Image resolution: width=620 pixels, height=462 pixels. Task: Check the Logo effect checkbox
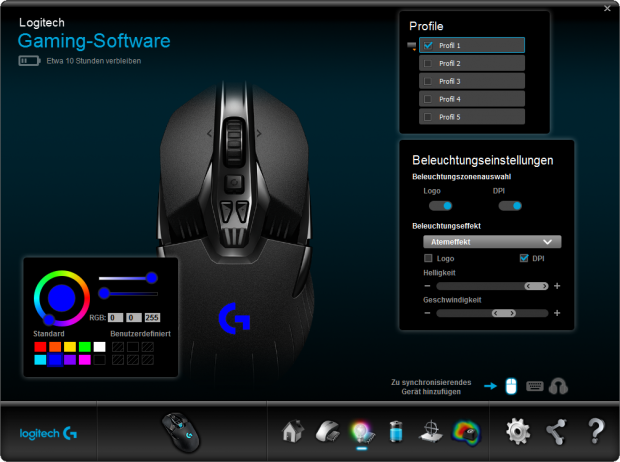pos(428,258)
